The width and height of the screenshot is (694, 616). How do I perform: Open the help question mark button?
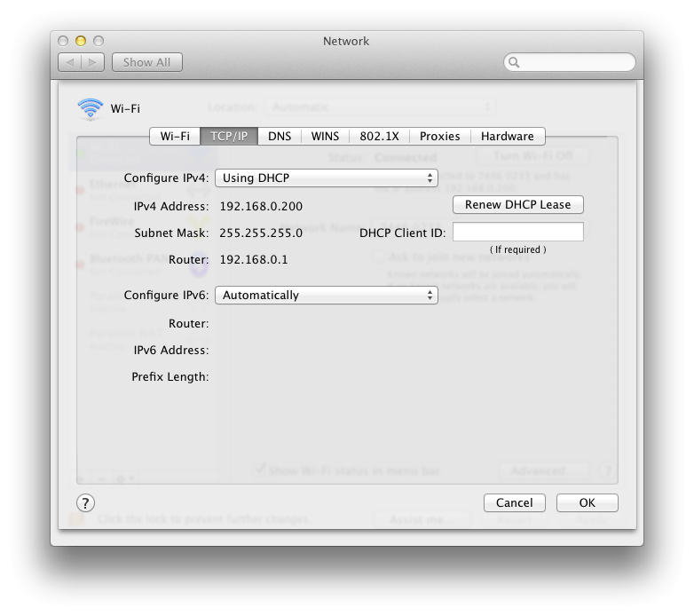point(85,503)
